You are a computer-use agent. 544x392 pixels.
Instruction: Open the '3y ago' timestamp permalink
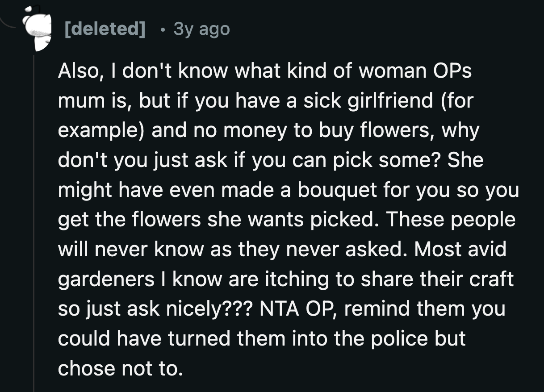pos(201,29)
